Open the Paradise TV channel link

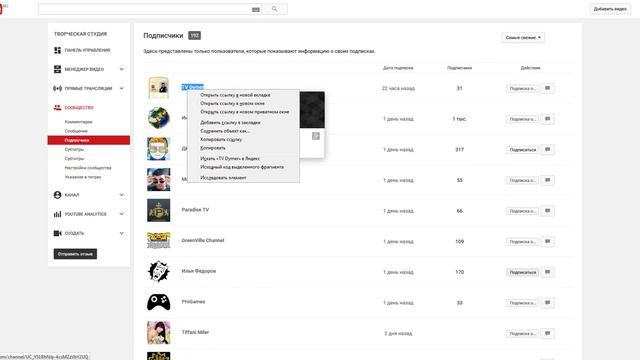click(x=195, y=210)
